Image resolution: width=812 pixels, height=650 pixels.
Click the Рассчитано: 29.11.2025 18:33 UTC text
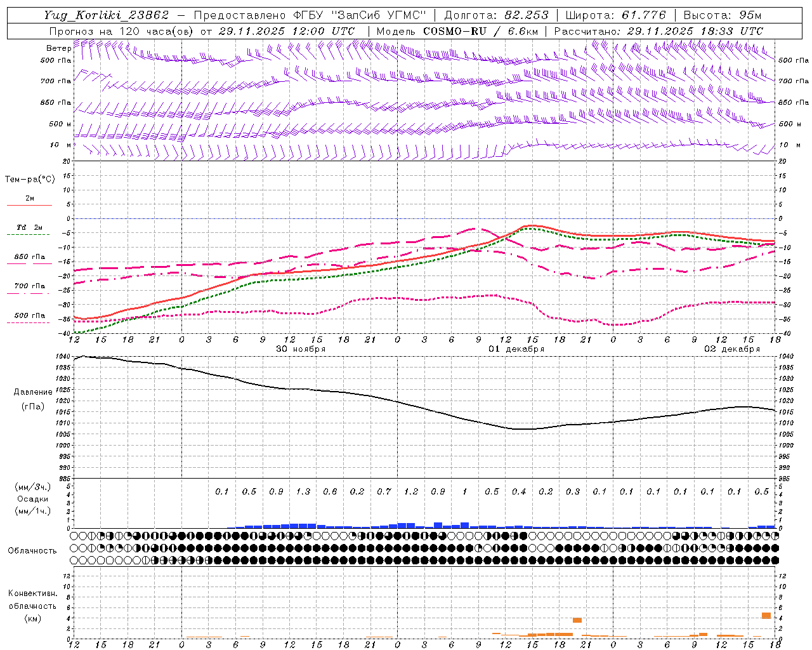[658, 31]
